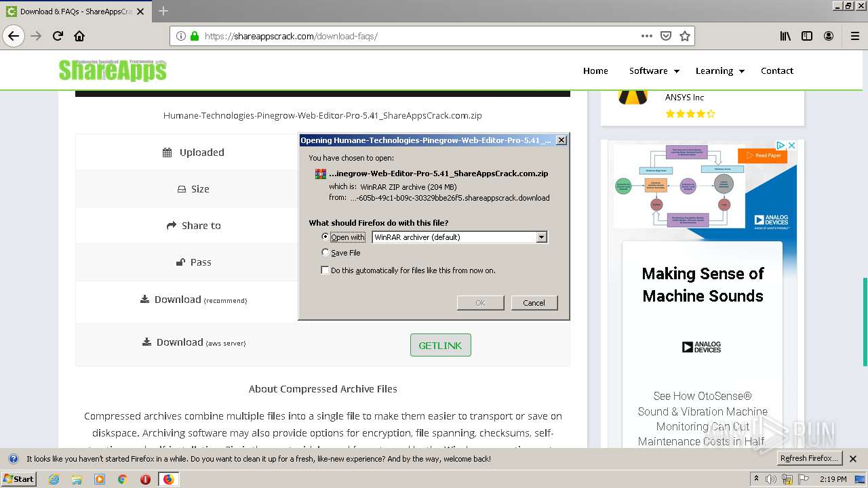The image size is (868, 488).
Task: Click Cancel in the download dialog
Action: (534, 302)
